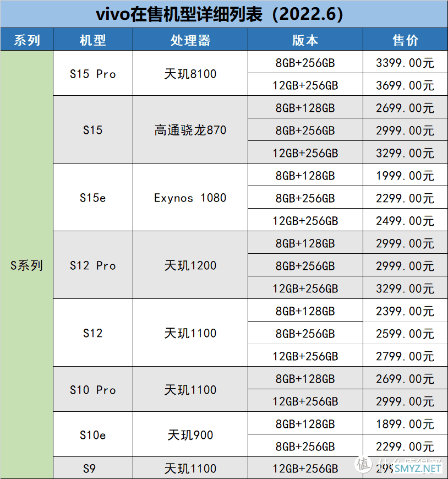Select the S15 Pro model cell

tap(93, 73)
